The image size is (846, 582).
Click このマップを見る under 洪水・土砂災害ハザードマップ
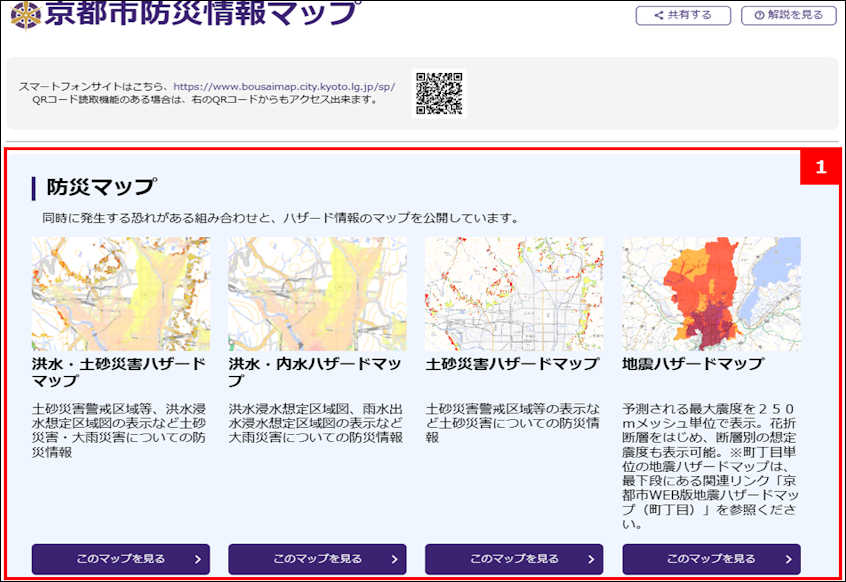[121, 559]
